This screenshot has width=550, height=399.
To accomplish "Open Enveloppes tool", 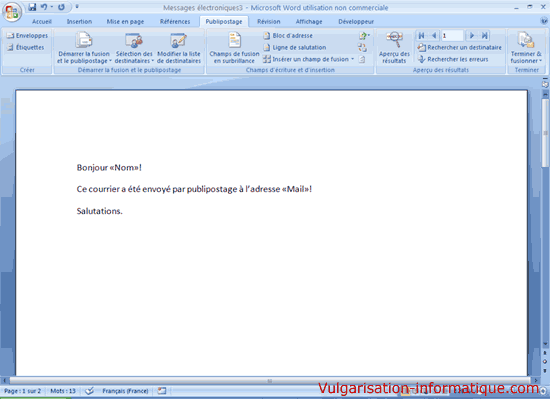I will pos(28,35).
